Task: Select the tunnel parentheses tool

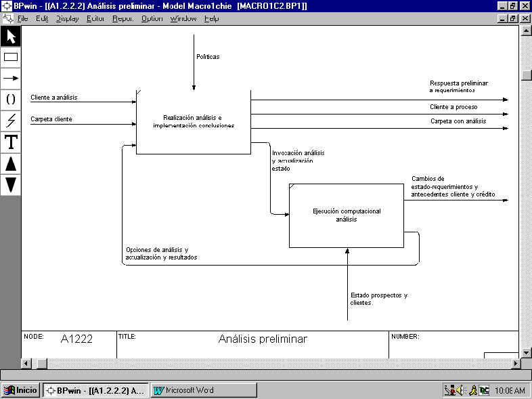Action: click(11, 99)
